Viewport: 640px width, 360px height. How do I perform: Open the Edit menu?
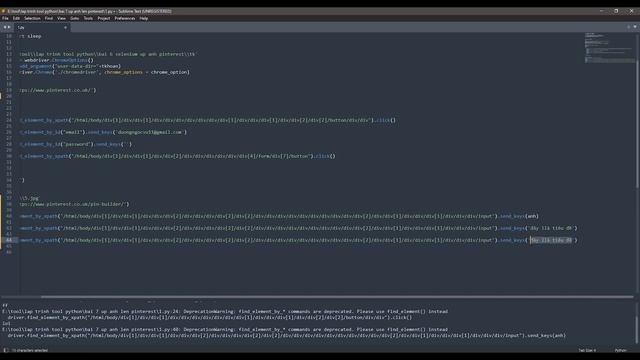click(x=16, y=18)
